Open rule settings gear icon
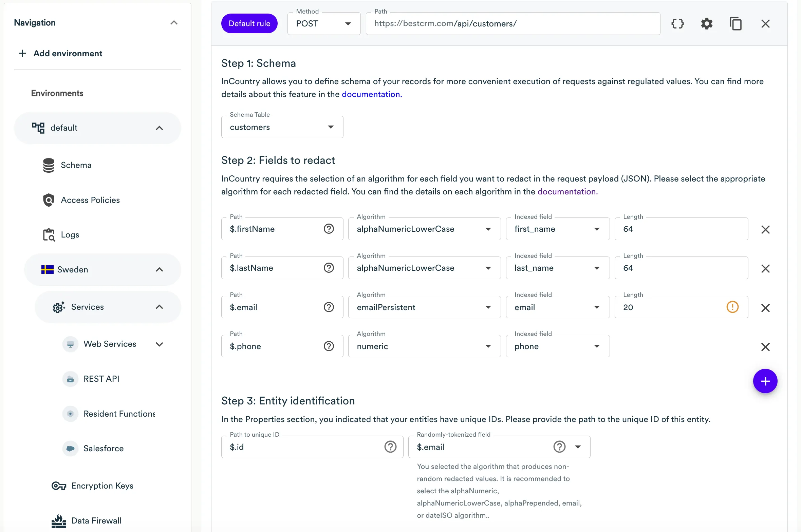Viewport: 801px width, 532px height. pos(707,23)
